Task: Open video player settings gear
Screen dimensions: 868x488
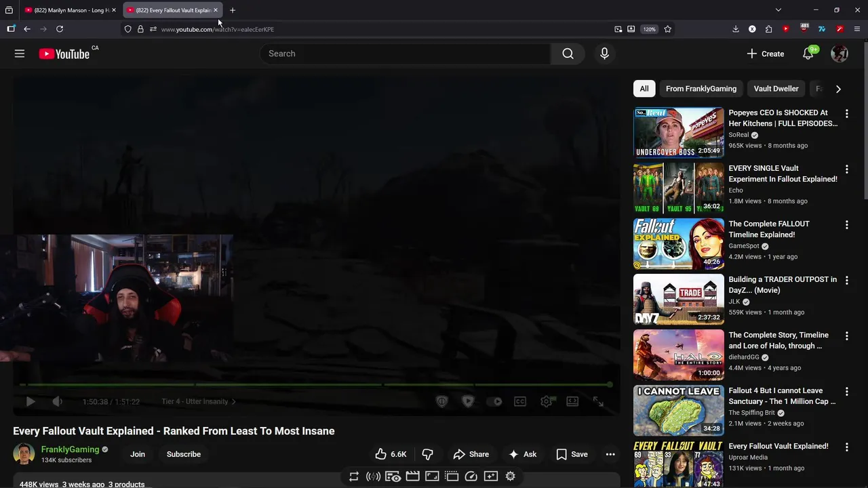Action: (x=547, y=401)
